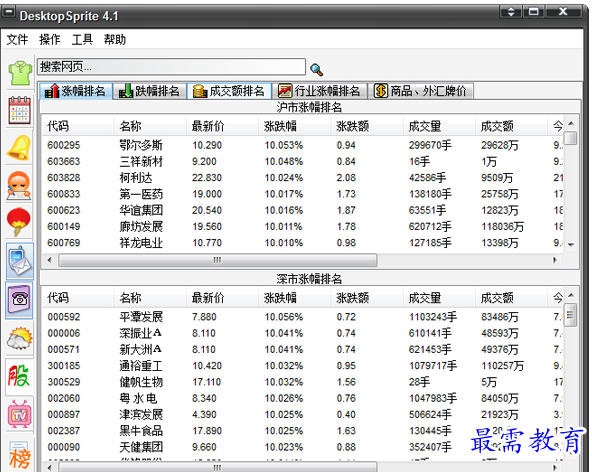Select the 祥龙电业 stock row
The image size is (592, 472).
[302, 242]
